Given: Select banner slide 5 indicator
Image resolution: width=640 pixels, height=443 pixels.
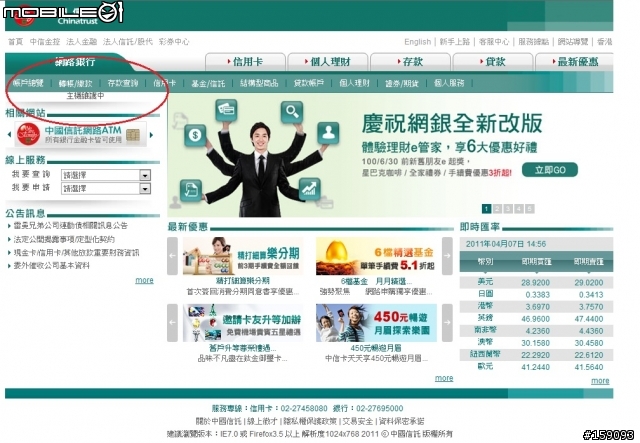Looking at the screenshot, I should click(x=529, y=209).
